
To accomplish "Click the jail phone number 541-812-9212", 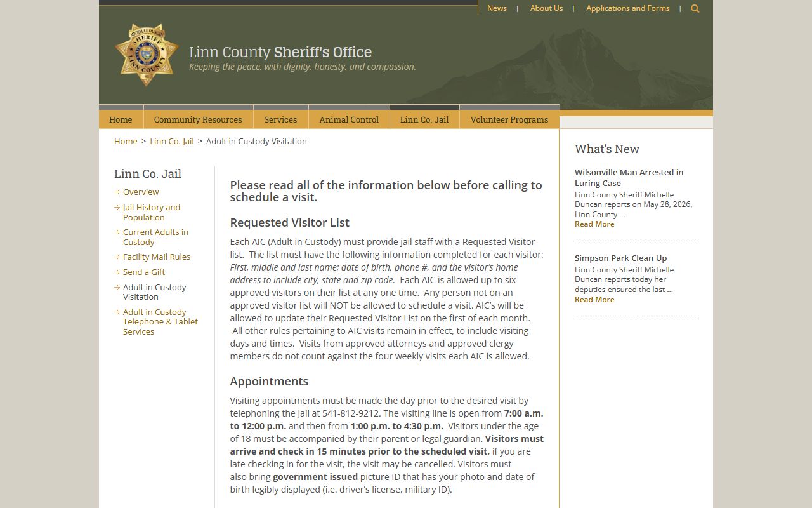I will pyautogui.click(x=351, y=413).
